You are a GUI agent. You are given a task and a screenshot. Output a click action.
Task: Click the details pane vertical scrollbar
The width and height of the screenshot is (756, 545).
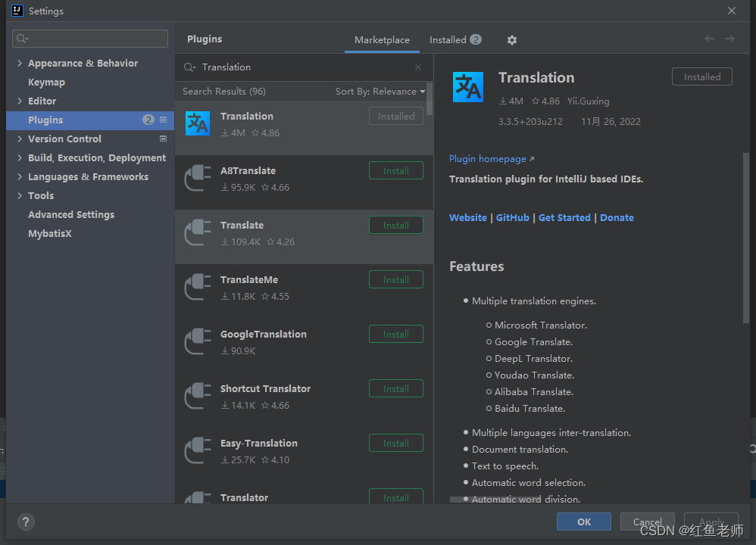pos(746,238)
